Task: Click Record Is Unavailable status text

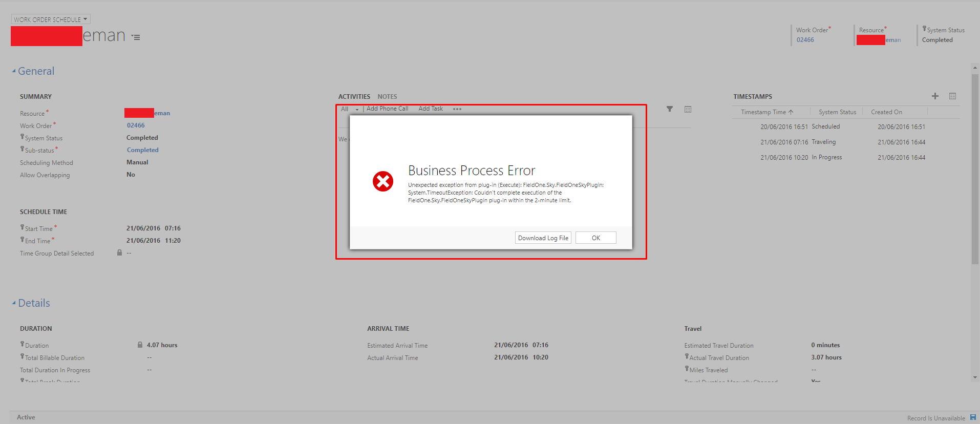Action: [x=936, y=418]
